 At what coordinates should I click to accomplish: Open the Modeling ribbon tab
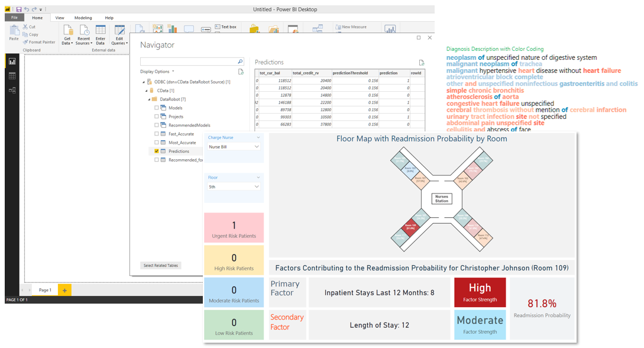click(83, 18)
